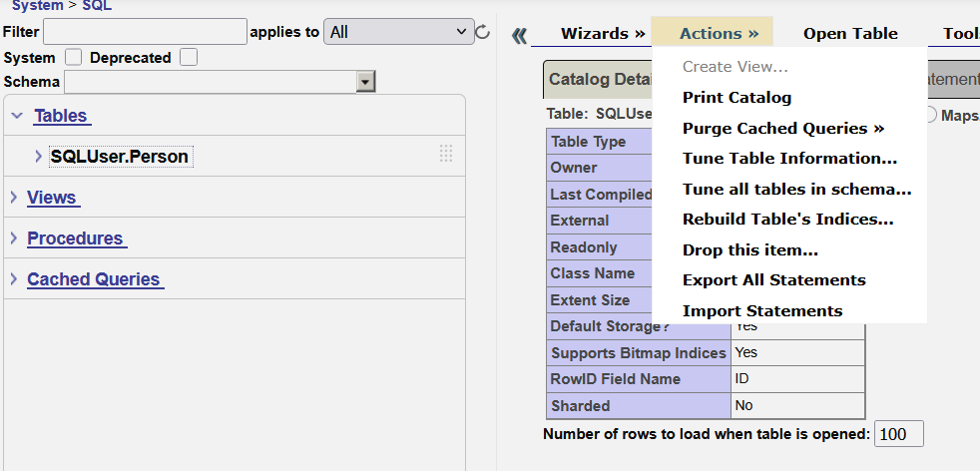Screen dimensions: 980x471
Task: Expand the SQLUser.Person tree node
Action: coord(39,156)
